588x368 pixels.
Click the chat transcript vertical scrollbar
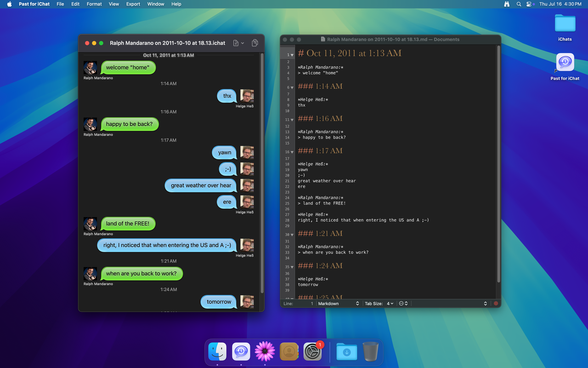[x=262, y=172]
